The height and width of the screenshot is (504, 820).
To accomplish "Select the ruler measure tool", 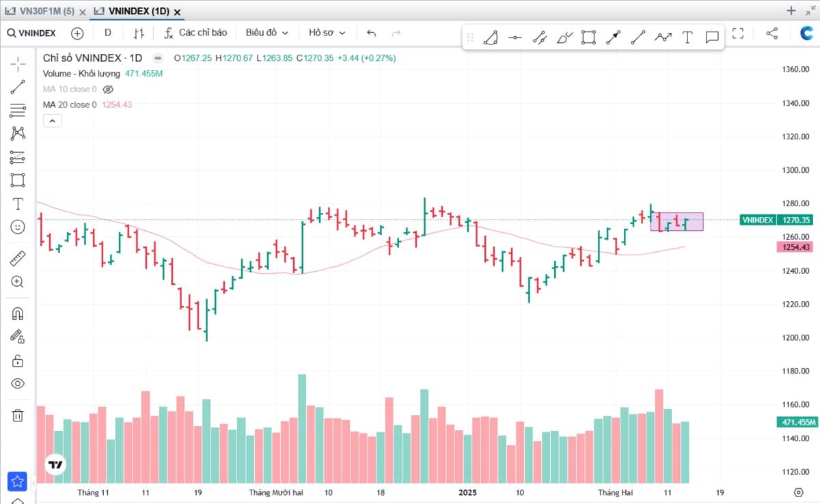I will click(18, 258).
